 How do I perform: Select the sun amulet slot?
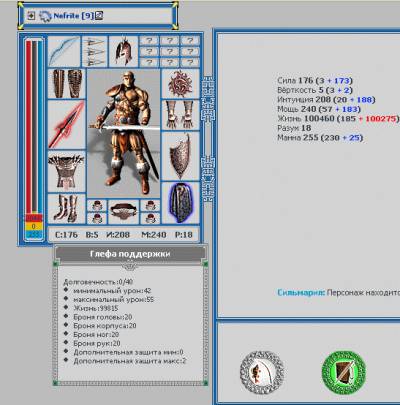[x=180, y=84]
